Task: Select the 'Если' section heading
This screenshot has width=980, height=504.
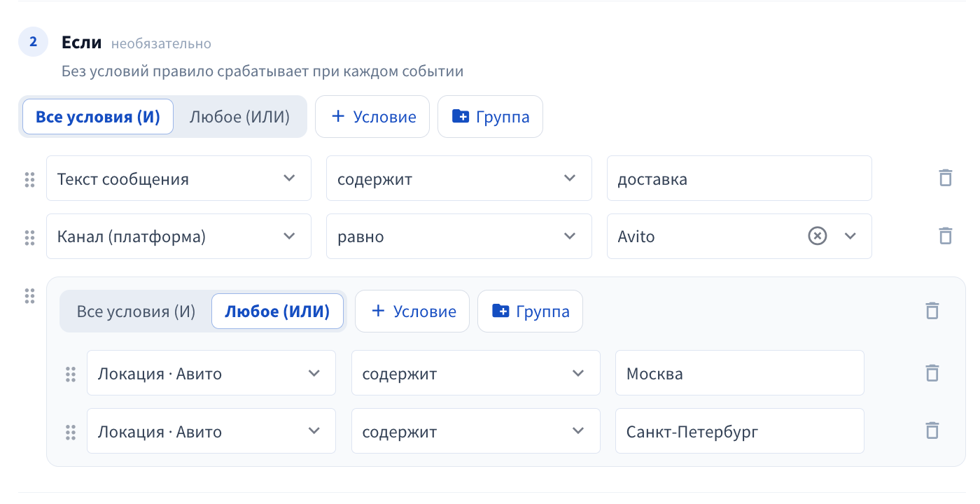Action: point(82,42)
